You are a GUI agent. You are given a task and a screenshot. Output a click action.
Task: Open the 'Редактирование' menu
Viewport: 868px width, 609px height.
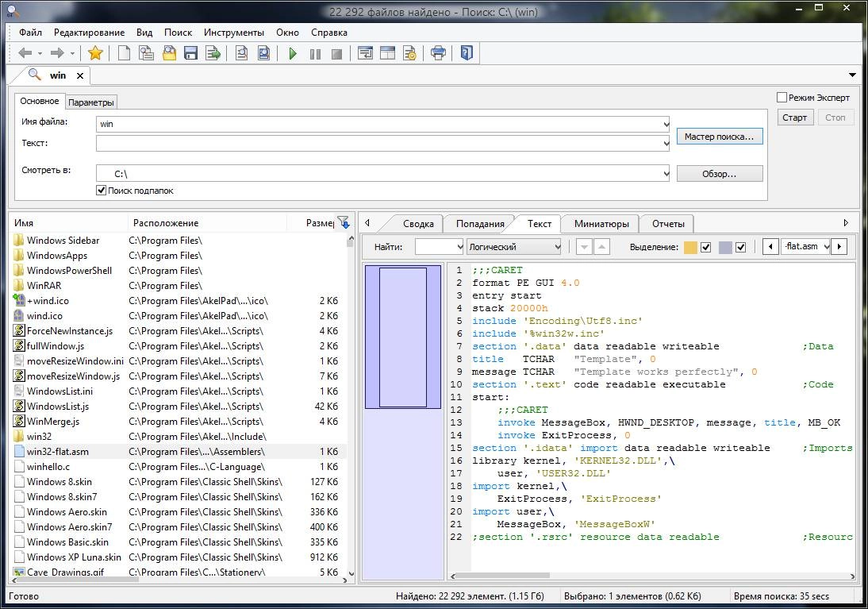click(x=89, y=33)
